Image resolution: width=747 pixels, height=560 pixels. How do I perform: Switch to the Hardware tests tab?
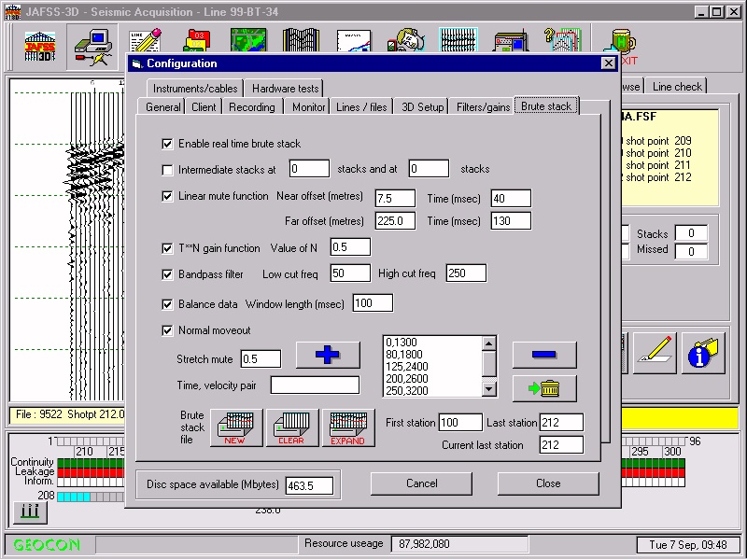click(285, 89)
